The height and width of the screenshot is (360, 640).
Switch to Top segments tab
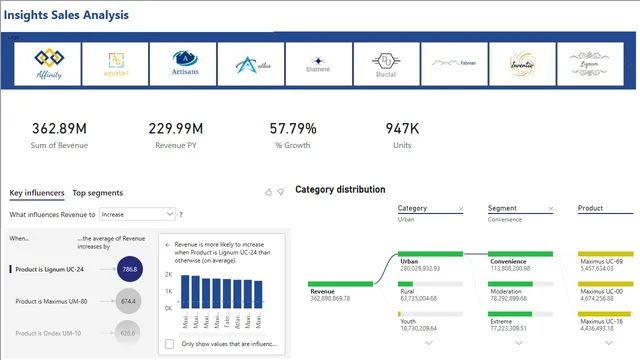tap(98, 193)
